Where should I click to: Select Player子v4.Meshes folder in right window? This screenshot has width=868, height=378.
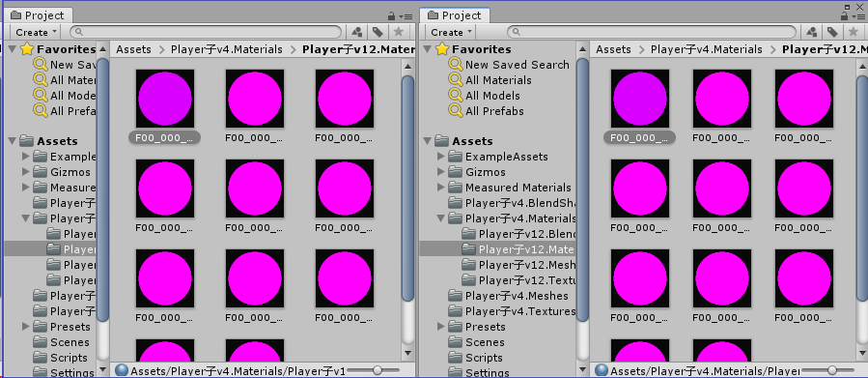pyautogui.click(x=517, y=296)
